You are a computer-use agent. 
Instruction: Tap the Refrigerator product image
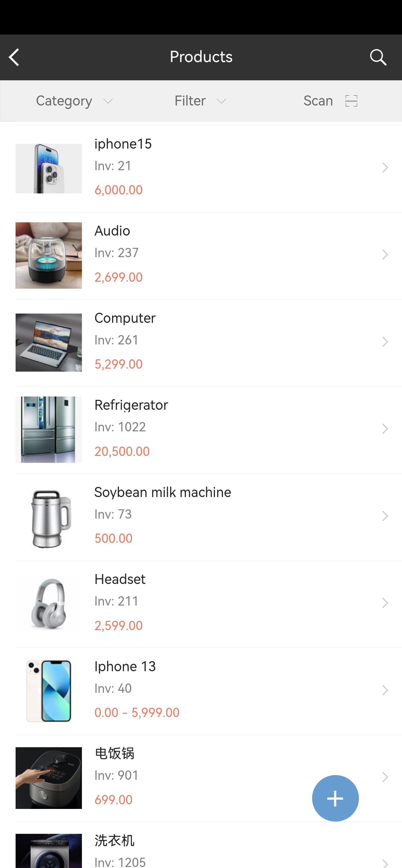click(48, 429)
